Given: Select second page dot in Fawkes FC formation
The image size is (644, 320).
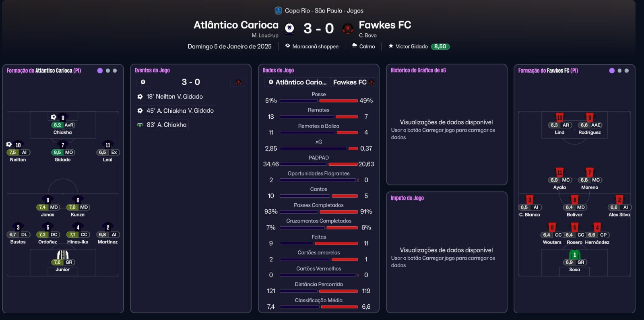Looking at the screenshot, I should [619, 70].
